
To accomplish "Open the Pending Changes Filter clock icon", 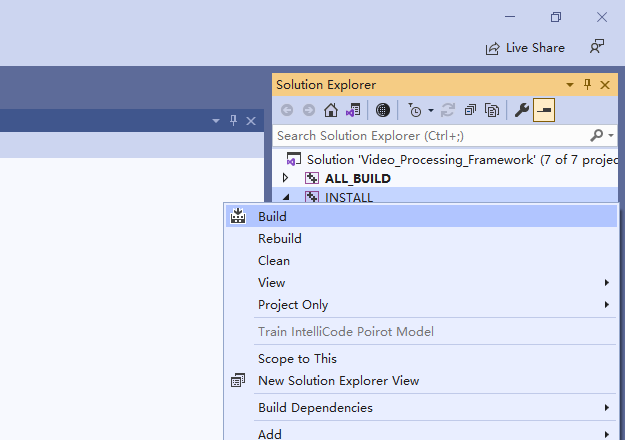I will [415, 110].
